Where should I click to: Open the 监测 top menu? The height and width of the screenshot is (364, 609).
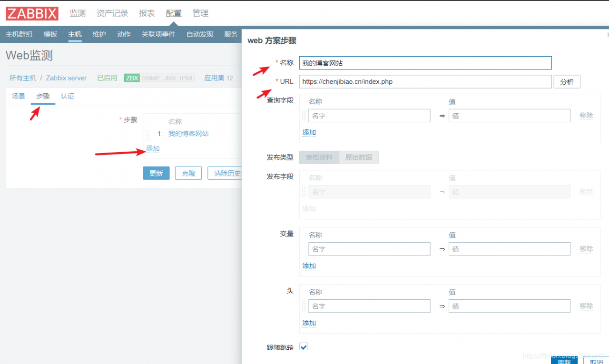78,13
